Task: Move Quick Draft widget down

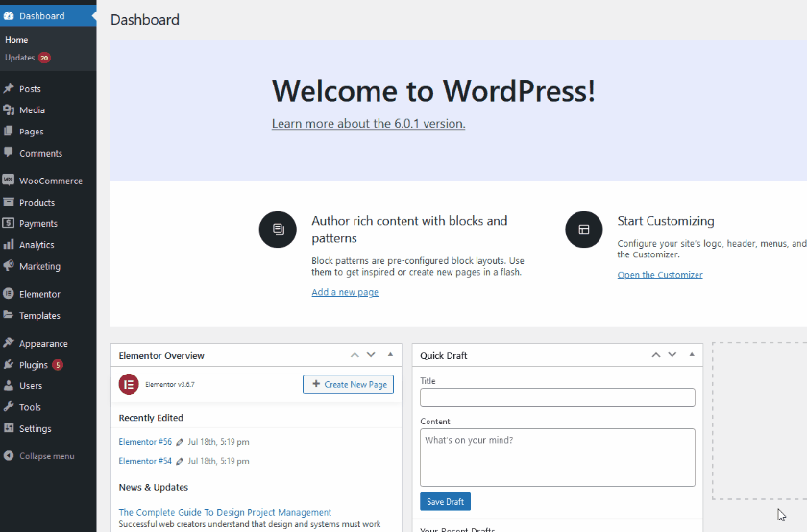Action: pos(672,355)
